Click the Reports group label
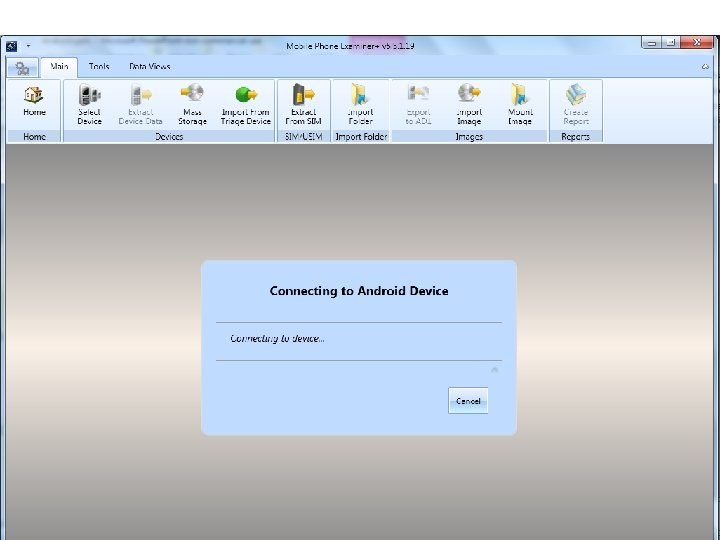Image resolution: width=720 pixels, height=540 pixels. [x=575, y=137]
